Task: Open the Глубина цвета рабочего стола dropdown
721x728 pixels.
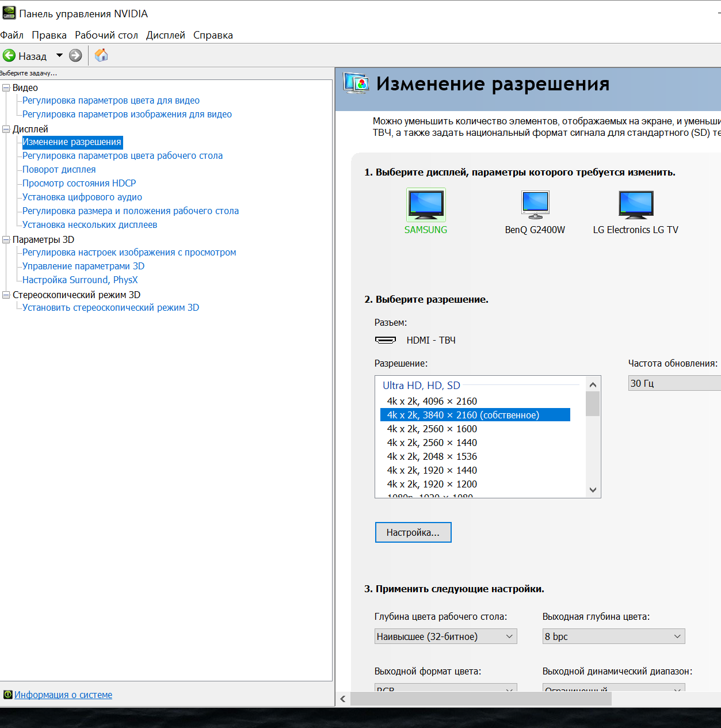Action: (x=446, y=636)
